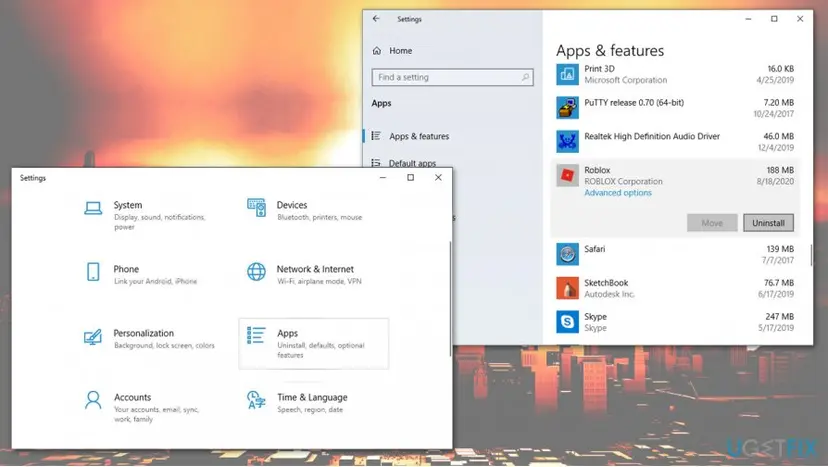Click the Apps & features list scrollbar
This screenshot has width=828, height=467.
[x=812, y=255]
